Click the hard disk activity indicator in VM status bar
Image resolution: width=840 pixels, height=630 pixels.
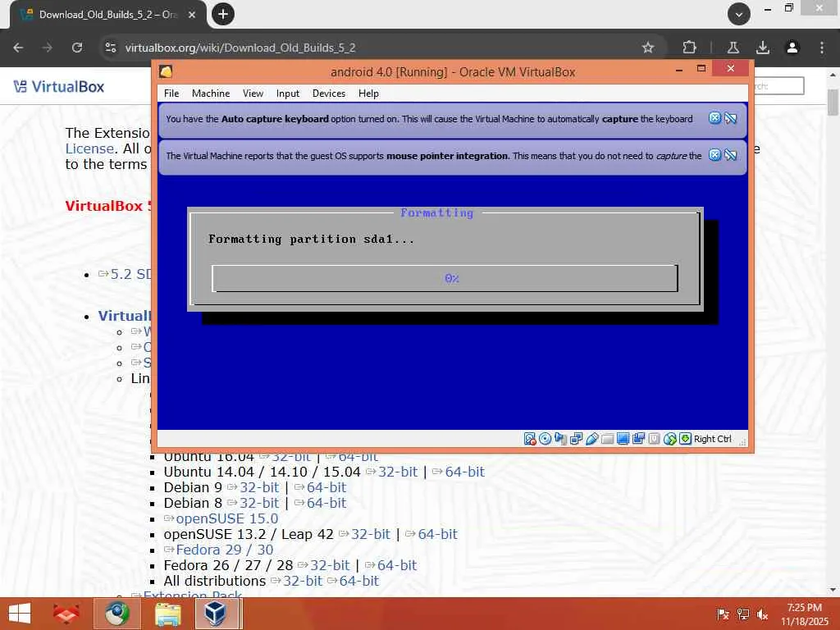tap(530, 439)
